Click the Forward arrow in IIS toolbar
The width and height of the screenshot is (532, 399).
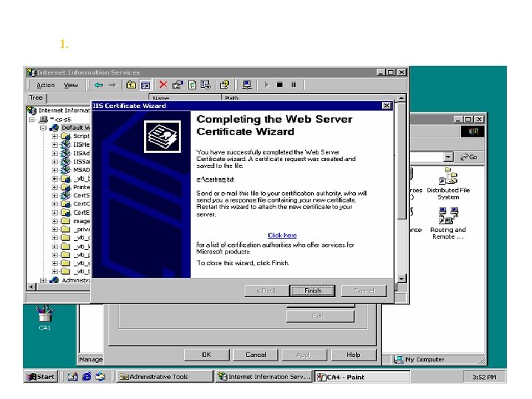(x=112, y=85)
